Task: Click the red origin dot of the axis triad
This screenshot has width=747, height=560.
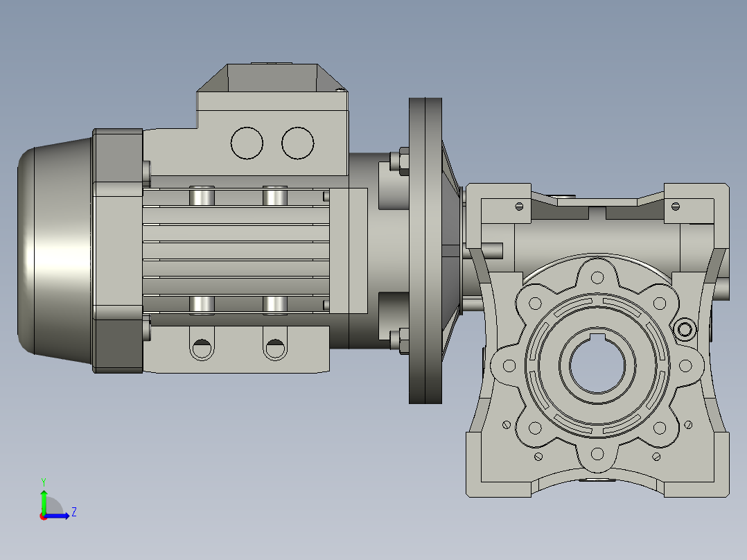Action: pyautogui.click(x=43, y=516)
